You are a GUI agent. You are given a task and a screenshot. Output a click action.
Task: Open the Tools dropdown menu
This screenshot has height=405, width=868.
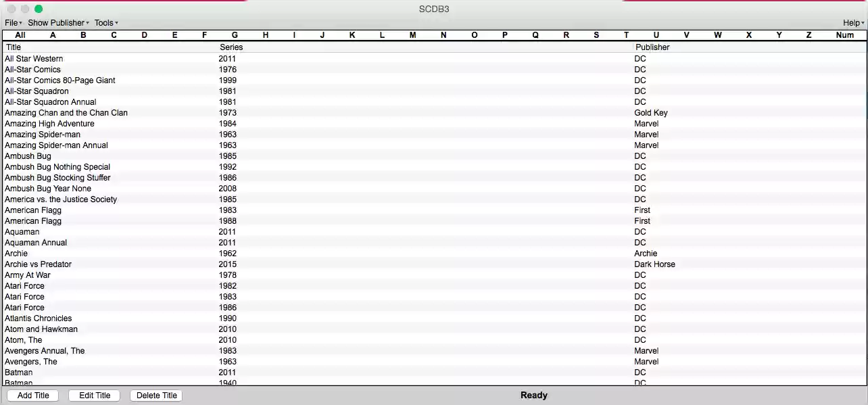click(106, 23)
